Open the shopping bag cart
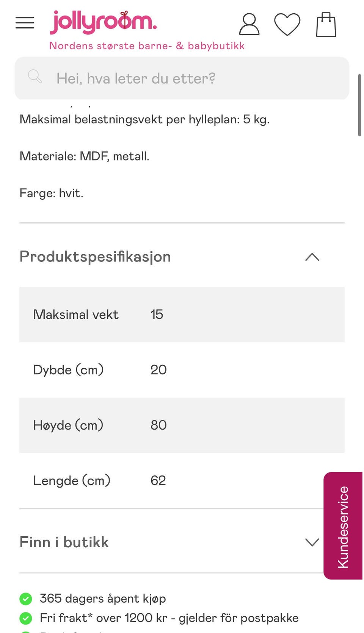 (326, 25)
